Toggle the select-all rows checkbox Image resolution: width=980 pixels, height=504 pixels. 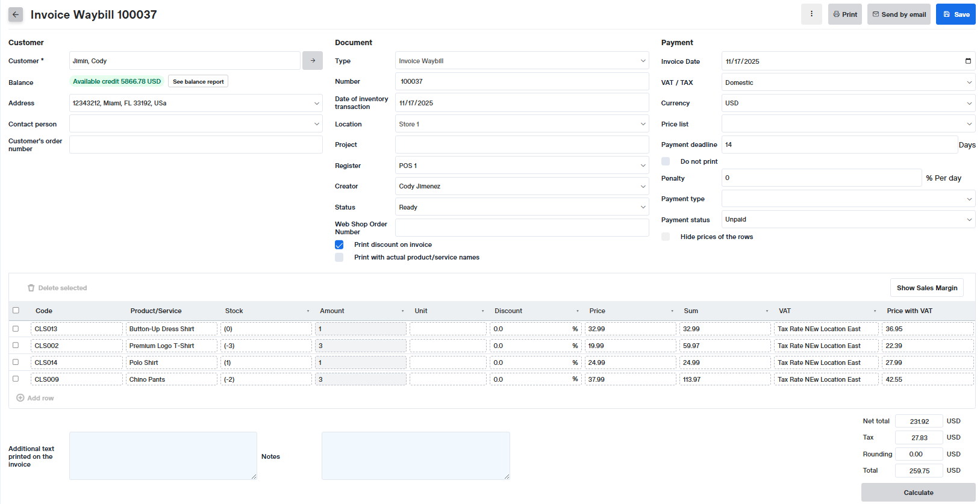16,311
